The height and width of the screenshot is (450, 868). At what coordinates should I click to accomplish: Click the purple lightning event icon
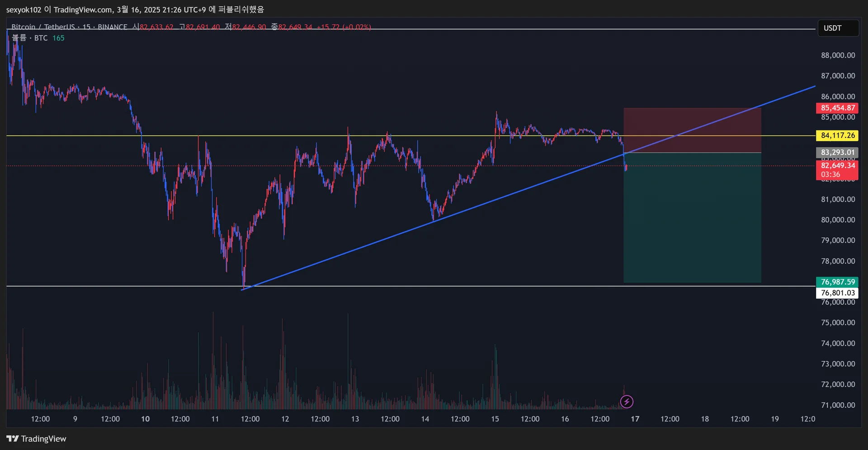tap(627, 401)
